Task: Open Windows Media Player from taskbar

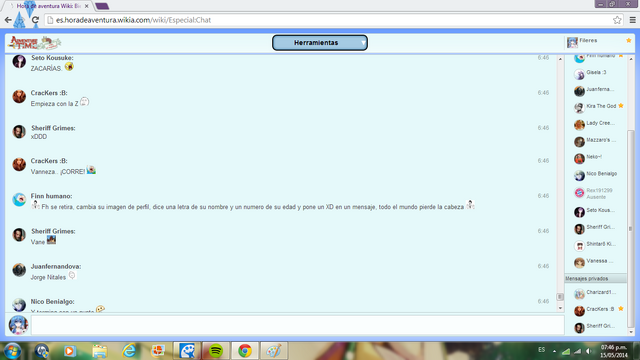Action: [x=70, y=351]
